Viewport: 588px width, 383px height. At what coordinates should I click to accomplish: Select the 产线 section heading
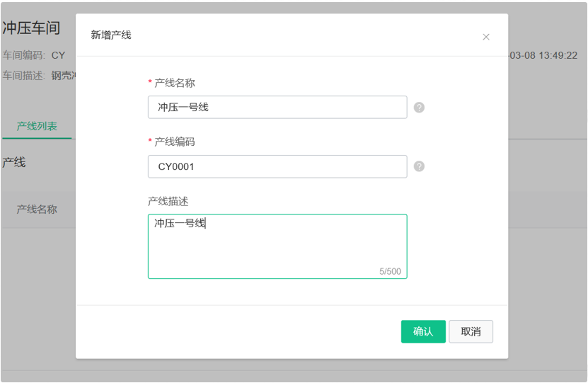point(14,162)
